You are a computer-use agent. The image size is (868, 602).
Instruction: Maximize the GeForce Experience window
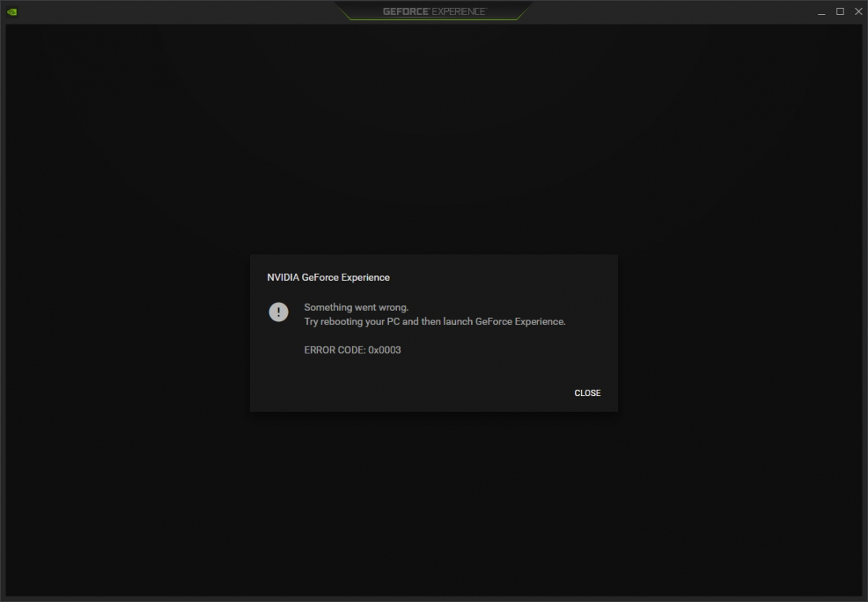[x=840, y=12]
